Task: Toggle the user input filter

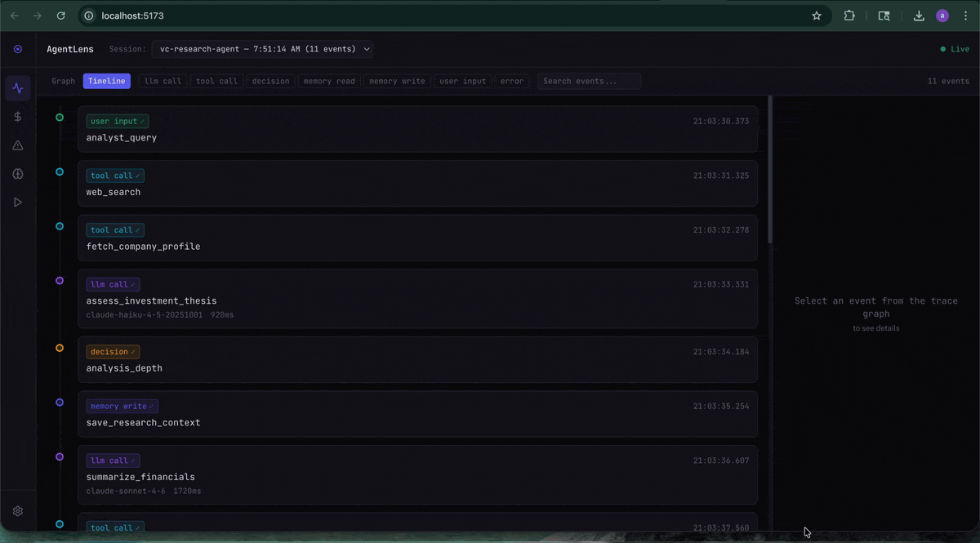Action: pyautogui.click(x=463, y=81)
